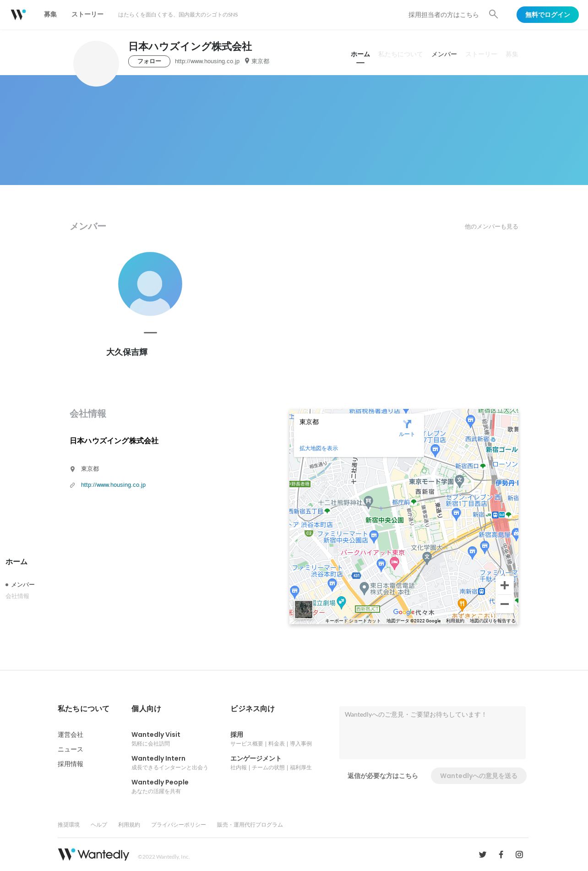Open Wantedly Visit footer link
This screenshot has height=871, width=588.
coord(156,735)
